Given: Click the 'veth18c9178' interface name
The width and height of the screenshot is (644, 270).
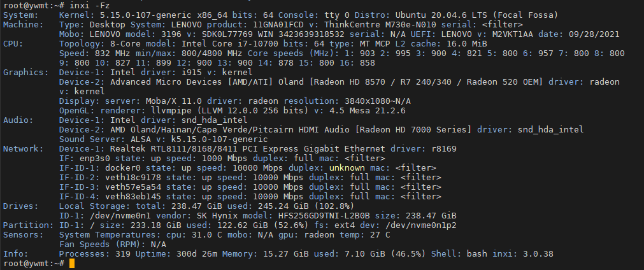Looking at the screenshot, I should point(133,177).
